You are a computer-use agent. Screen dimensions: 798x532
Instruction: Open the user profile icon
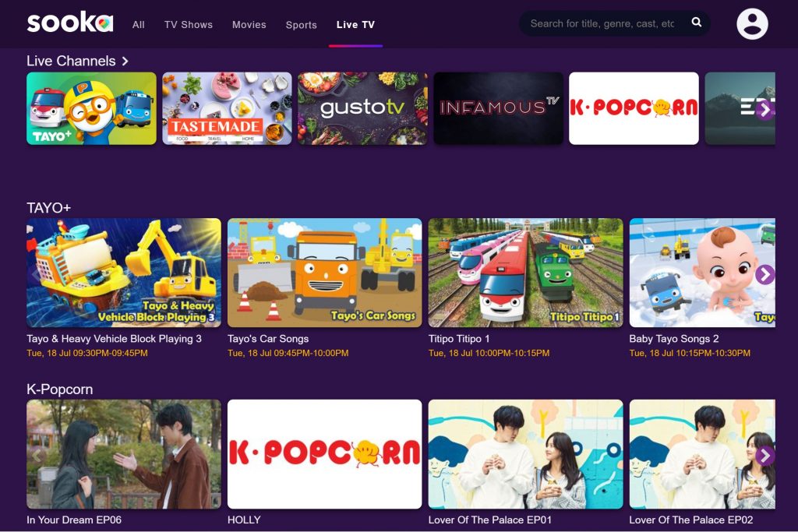point(752,24)
